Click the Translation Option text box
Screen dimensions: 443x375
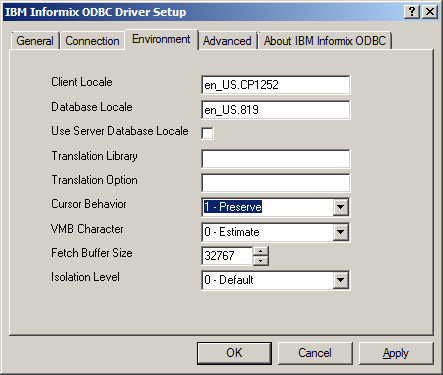(x=276, y=183)
